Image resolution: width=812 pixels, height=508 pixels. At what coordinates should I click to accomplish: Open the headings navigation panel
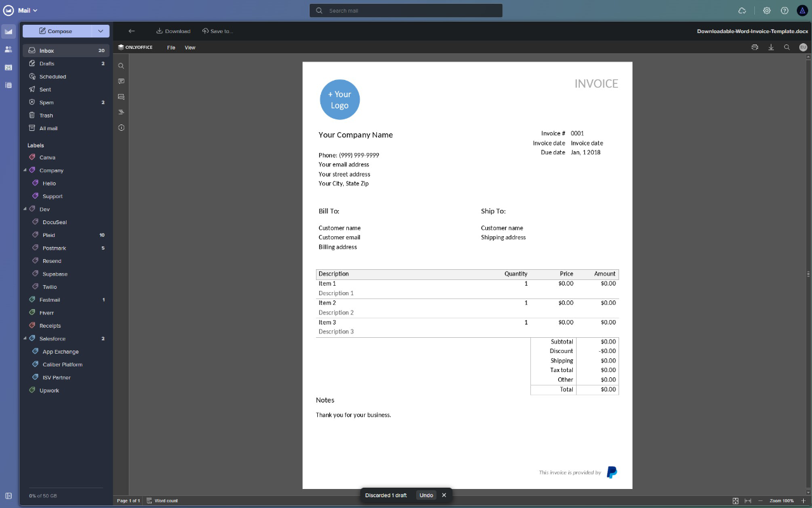point(121,112)
